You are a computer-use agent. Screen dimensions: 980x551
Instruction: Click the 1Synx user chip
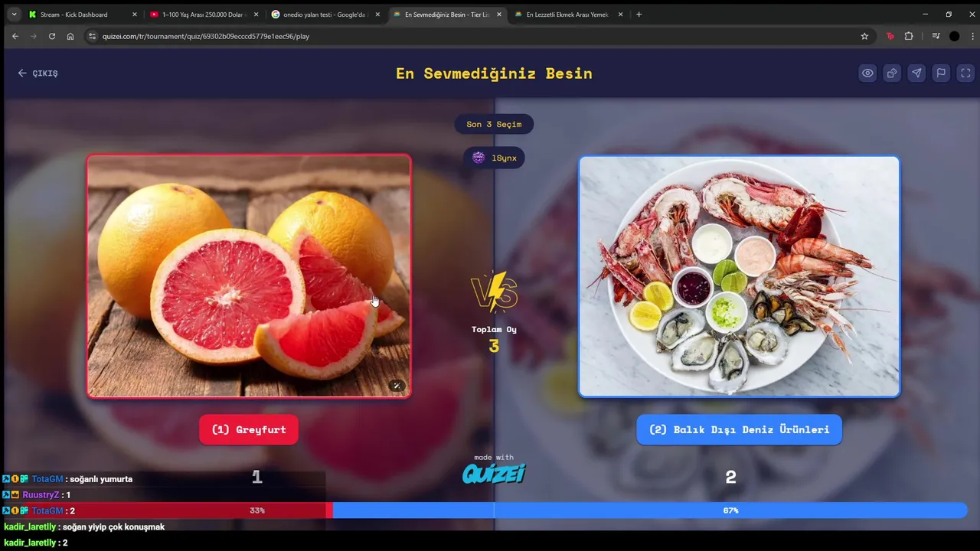[x=494, y=158]
